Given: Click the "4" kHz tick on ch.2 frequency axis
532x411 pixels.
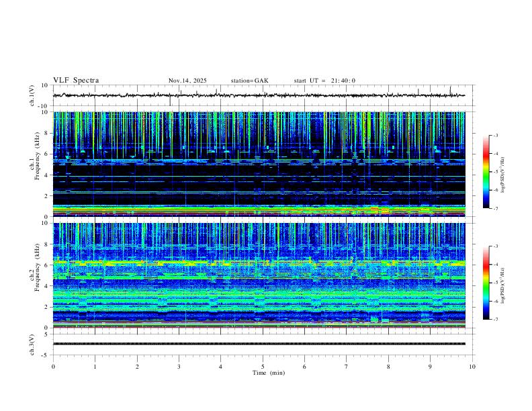Looking at the screenshot, I should coord(47,286).
